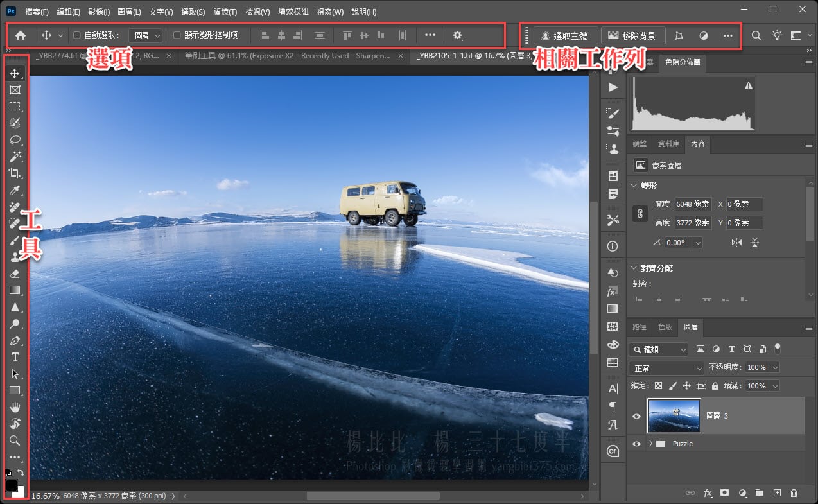818x504 pixels.
Task: Select the Crop tool in the toolbar
Action: point(15,173)
